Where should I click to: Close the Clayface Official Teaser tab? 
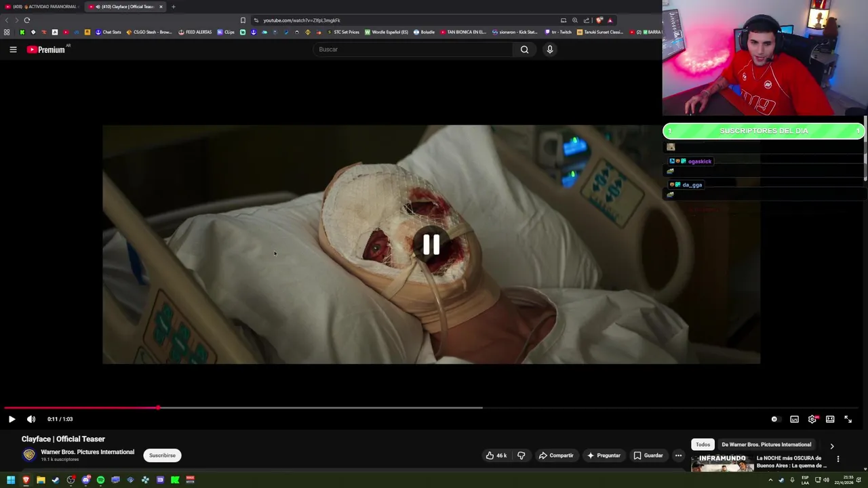coord(161,7)
